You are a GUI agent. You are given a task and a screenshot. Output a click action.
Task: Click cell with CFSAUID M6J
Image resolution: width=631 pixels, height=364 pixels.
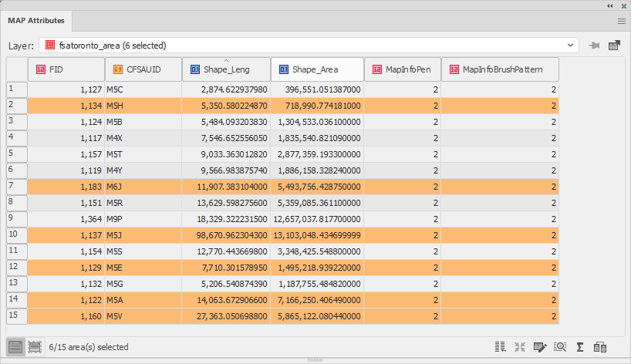point(143,187)
